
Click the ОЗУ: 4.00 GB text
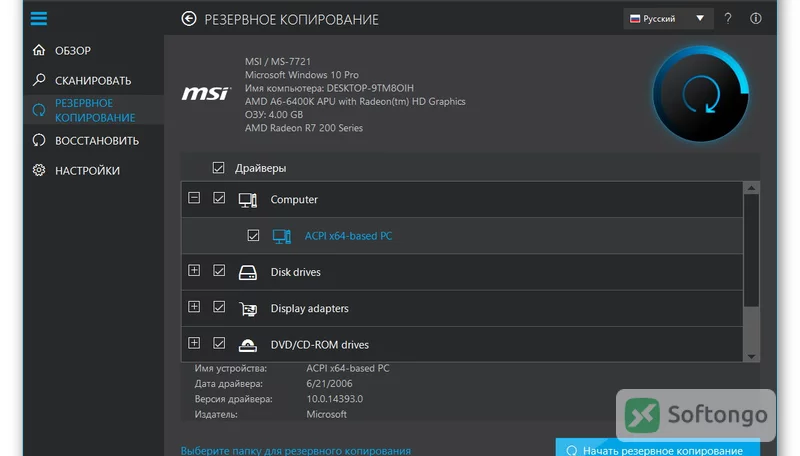click(x=273, y=114)
